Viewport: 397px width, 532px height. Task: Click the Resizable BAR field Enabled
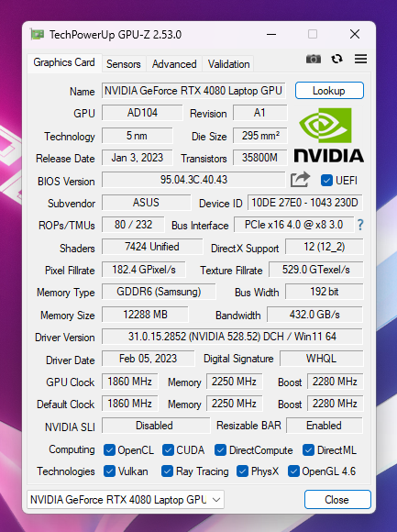(324, 426)
